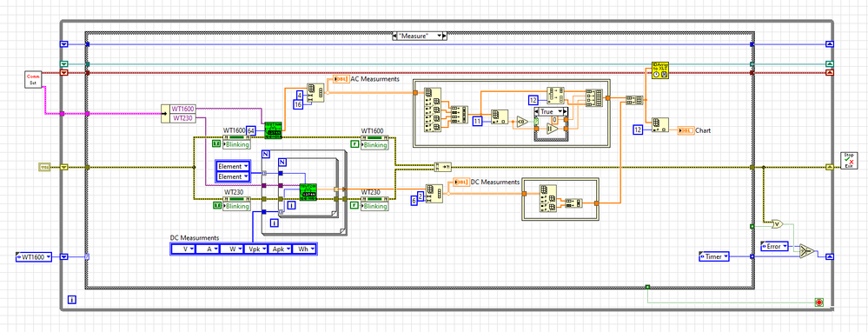Select the Stop Exit subVI icon

click(849, 161)
